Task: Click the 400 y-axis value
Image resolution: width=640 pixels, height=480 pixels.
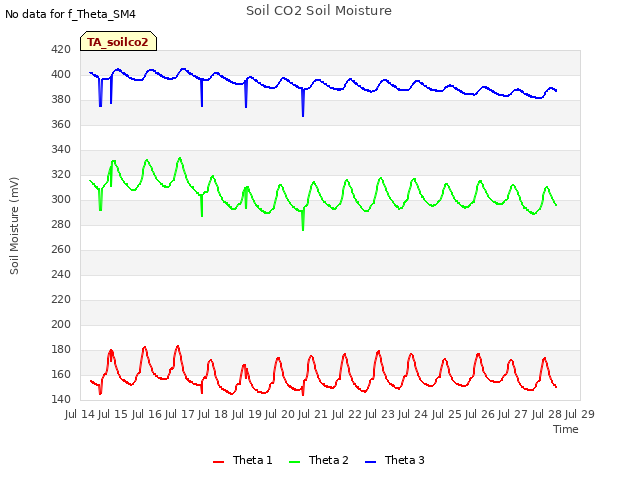Action: [61, 75]
